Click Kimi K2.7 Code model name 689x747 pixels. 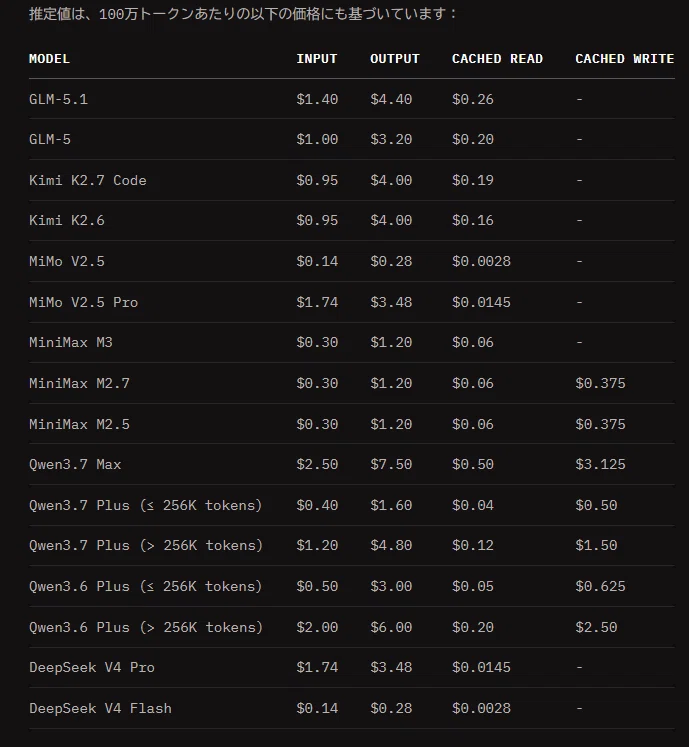[x=88, y=181]
